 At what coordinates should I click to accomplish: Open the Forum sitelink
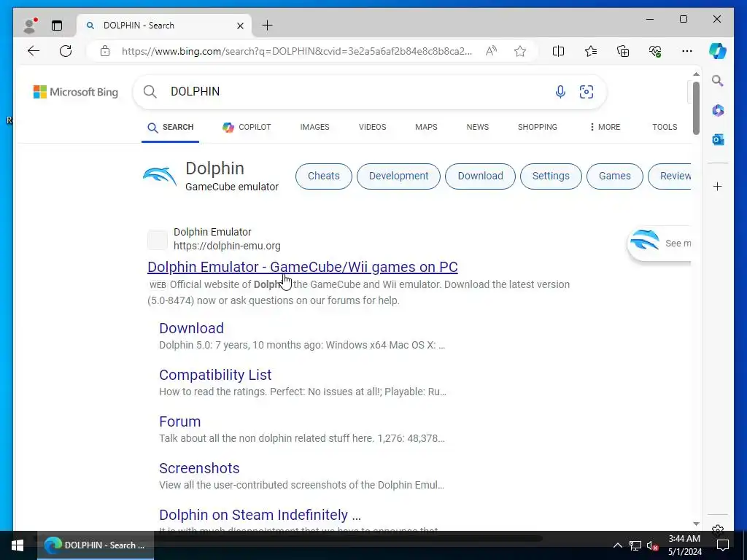coord(179,421)
